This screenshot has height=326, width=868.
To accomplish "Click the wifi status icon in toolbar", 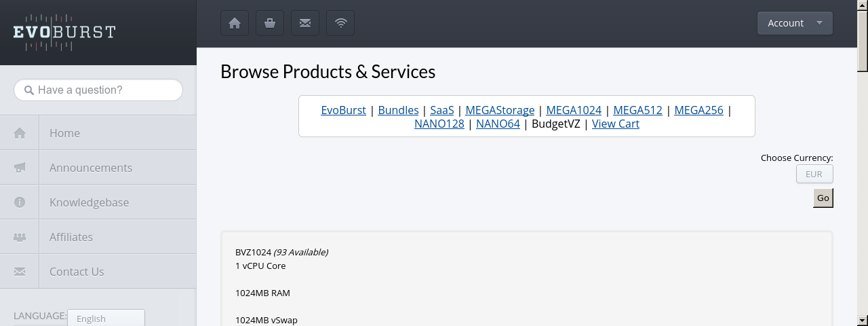I will (x=340, y=23).
